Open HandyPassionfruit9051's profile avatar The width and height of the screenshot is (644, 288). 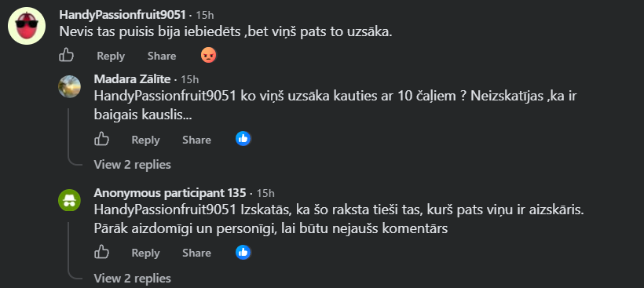tap(27, 26)
